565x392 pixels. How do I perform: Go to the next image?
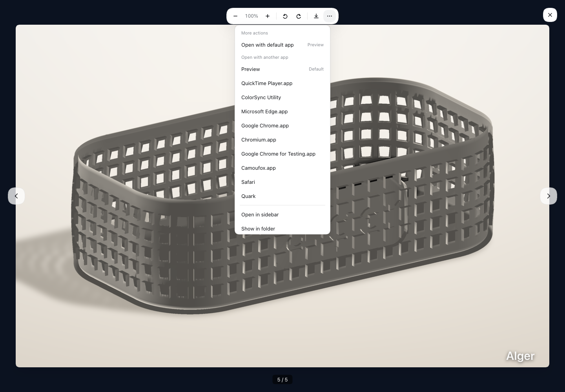click(549, 196)
